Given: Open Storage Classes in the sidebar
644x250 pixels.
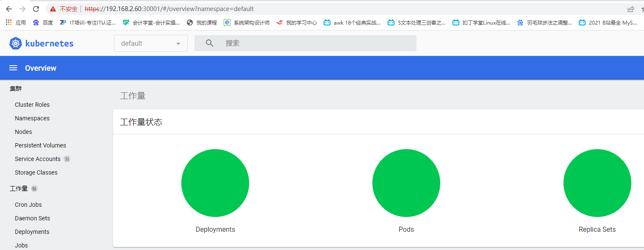Looking at the screenshot, I should tap(36, 172).
